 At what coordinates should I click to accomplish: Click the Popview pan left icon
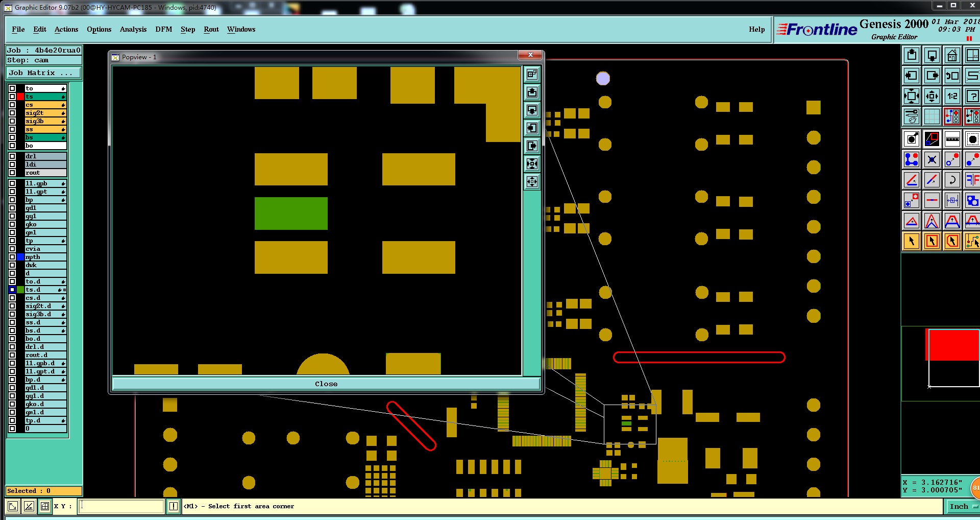pyautogui.click(x=532, y=128)
